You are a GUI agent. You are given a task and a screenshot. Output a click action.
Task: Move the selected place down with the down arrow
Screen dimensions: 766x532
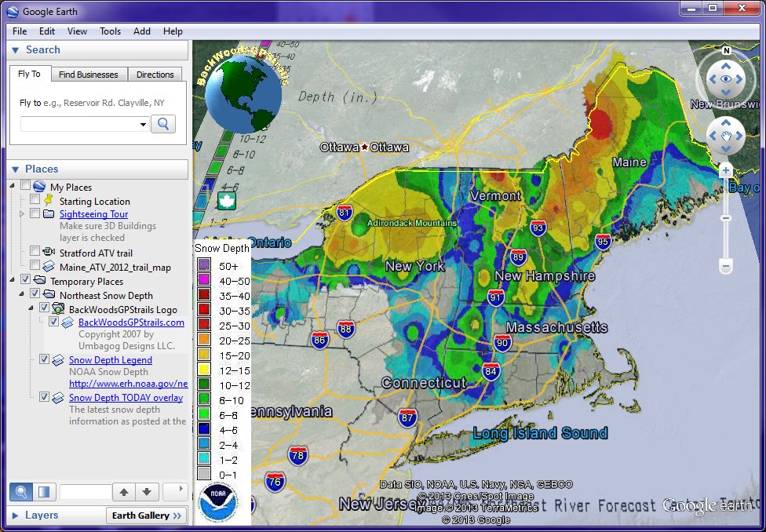click(147, 492)
